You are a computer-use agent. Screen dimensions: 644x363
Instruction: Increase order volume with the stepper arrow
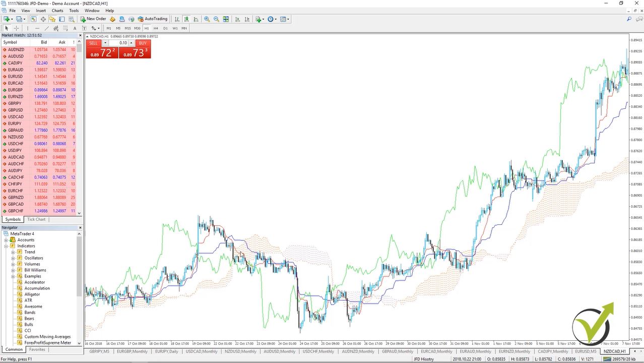(131, 43)
